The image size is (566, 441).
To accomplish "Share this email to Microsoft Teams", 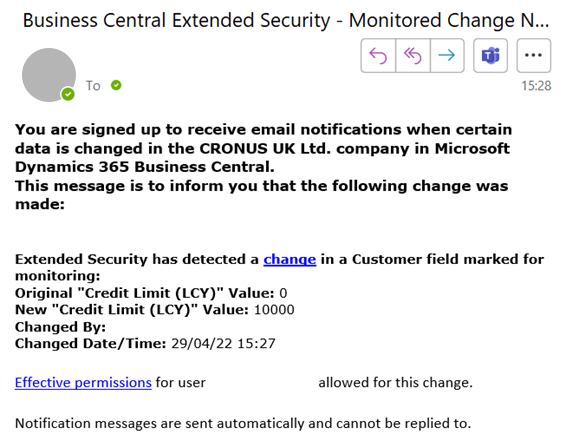I will (491, 56).
